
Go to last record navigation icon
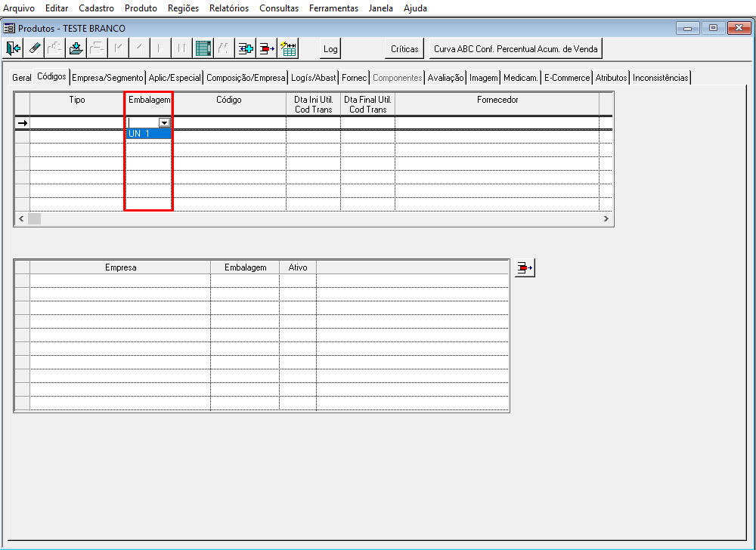coord(181,48)
